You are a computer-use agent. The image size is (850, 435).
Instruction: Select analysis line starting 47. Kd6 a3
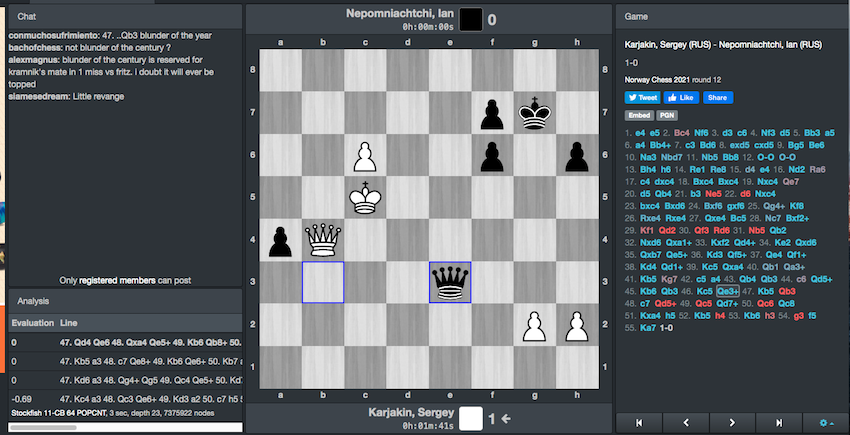tap(125, 380)
